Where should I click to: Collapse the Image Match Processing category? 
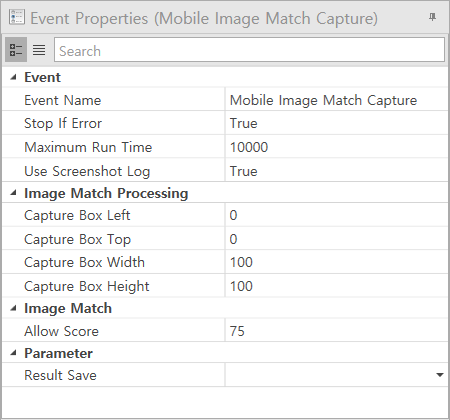coord(13,193)
